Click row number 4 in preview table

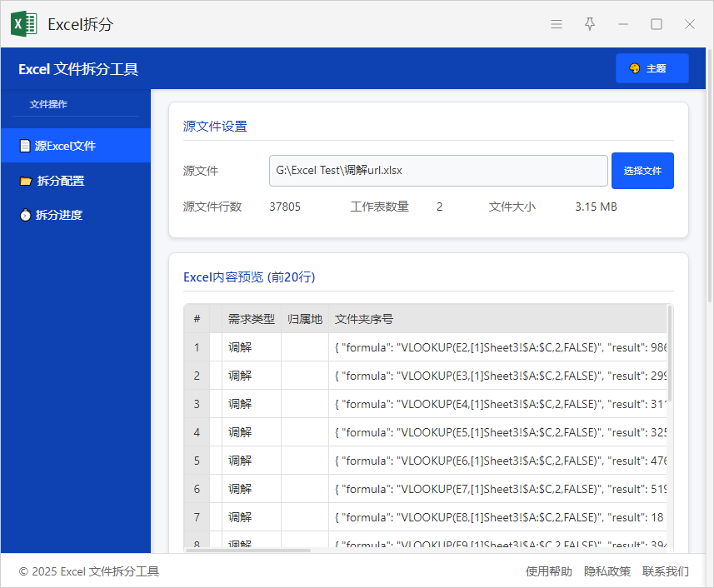pyautogui.click(x=197, y=432)
